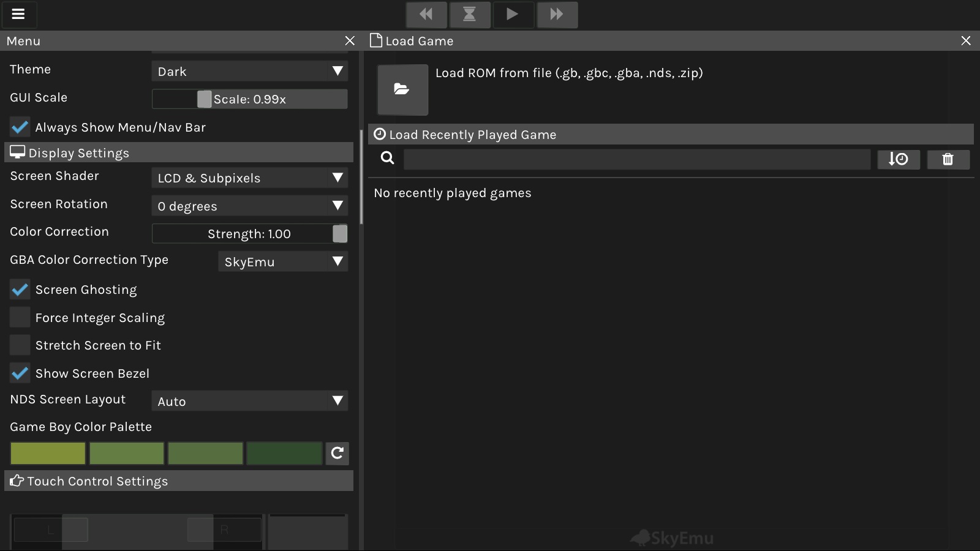Open the Screen Shader dropdown
The image size is (980, 551).
tap(249, 178)
